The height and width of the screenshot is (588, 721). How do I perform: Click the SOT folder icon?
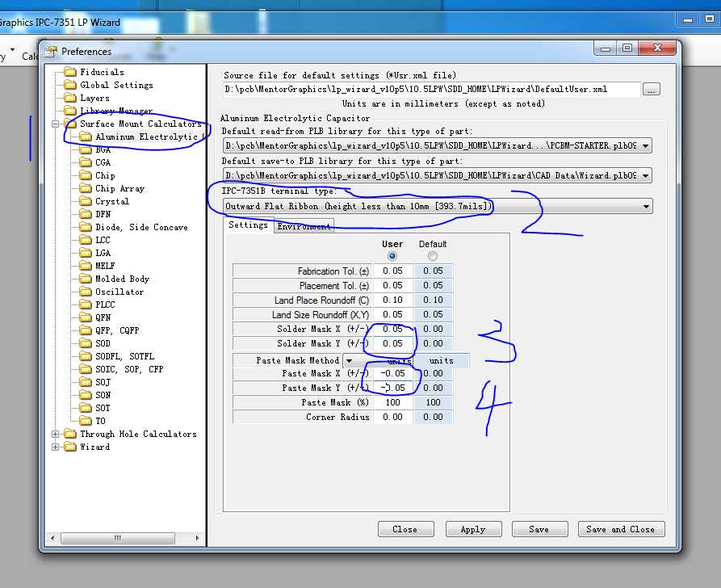(86, 408)
